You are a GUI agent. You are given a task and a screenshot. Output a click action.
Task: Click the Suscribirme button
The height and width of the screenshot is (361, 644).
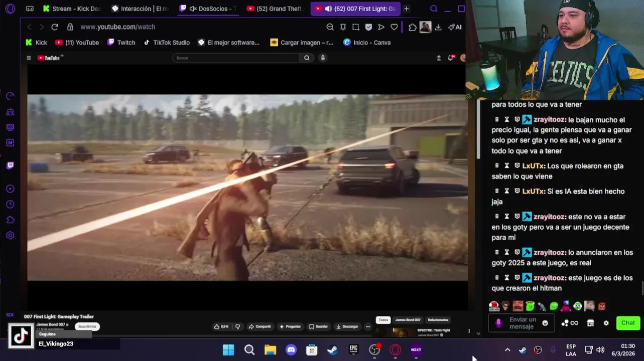87,326
